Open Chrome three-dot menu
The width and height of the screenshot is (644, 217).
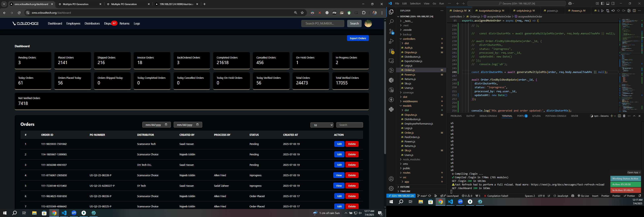coord(382,13)
